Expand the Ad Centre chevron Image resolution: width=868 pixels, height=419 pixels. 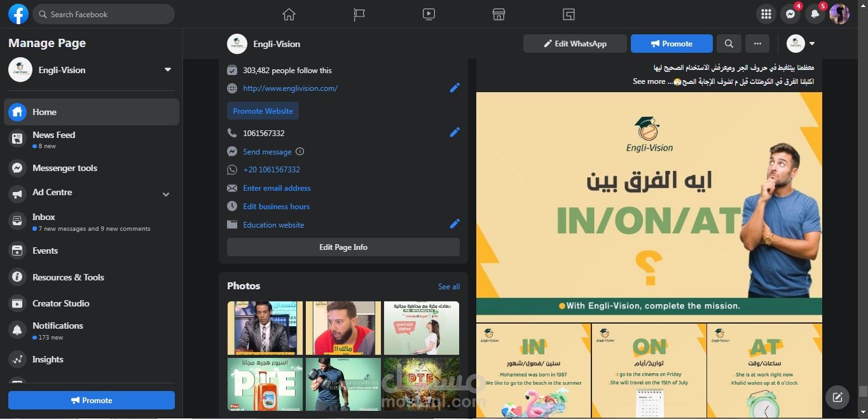[x=166, y=195]
